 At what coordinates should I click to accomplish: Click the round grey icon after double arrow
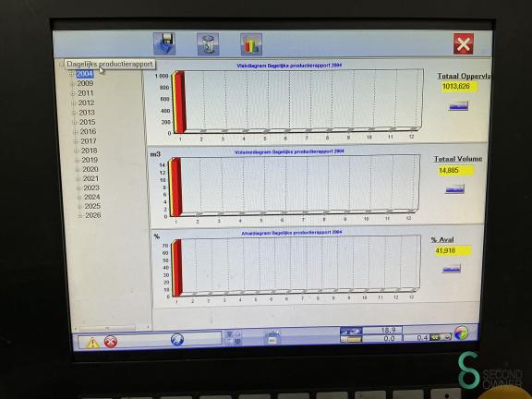[x=447, y=336]
